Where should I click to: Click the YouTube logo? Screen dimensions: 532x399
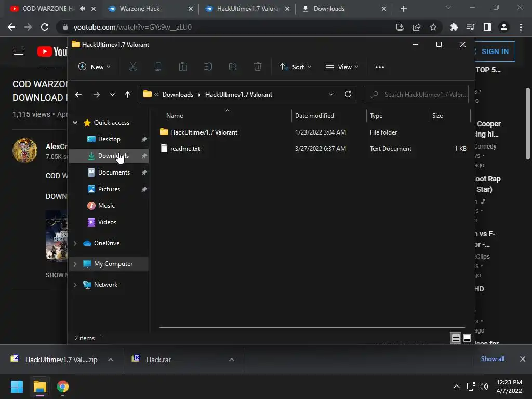[x=52, y=51]
